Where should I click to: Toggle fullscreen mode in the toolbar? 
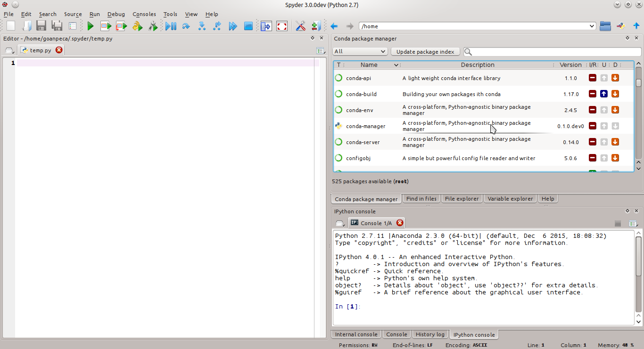point(281,26)
